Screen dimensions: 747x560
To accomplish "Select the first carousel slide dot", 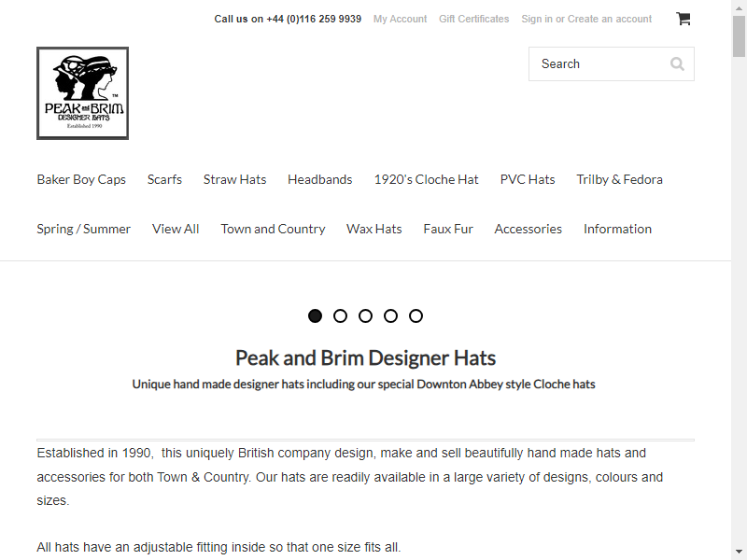I will click(315, 315).
